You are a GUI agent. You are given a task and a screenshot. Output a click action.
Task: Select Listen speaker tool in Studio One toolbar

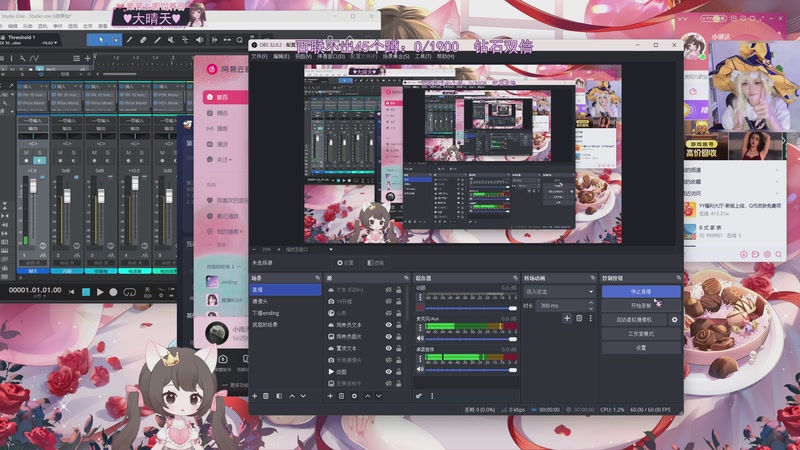click(x=199, y=40)
